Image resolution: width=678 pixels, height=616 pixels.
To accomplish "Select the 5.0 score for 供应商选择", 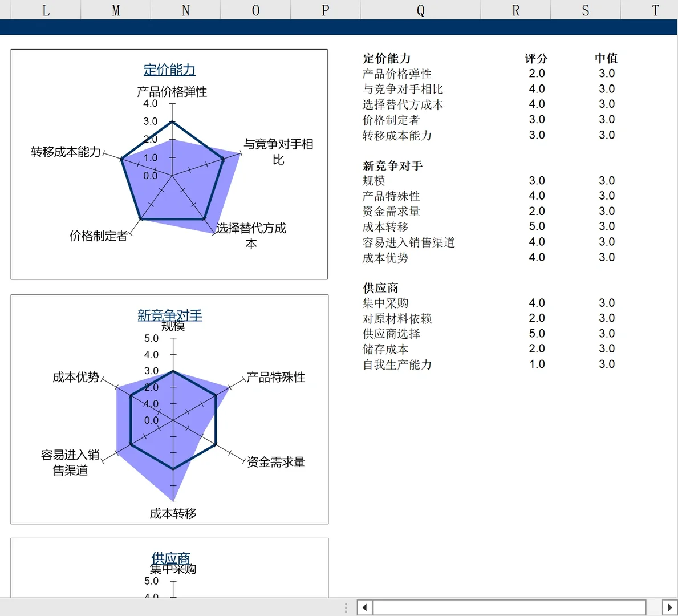I will tap(536, 334).
